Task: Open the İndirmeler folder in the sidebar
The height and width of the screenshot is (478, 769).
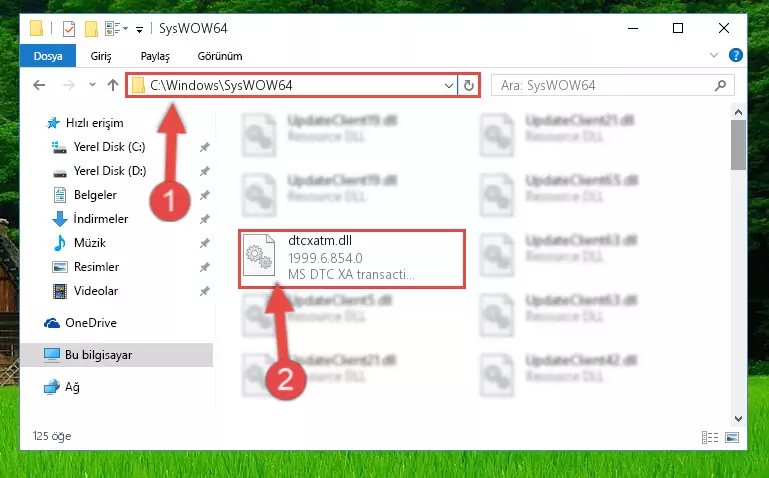Action: click(x=101, y=219)
